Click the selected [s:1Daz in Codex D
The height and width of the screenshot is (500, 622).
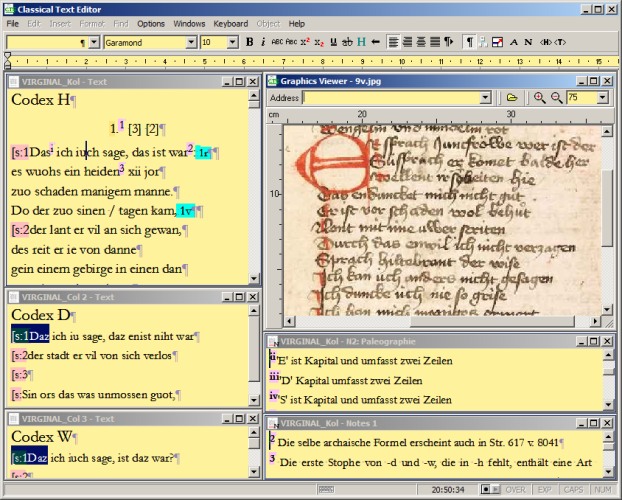tap(30, 336)
